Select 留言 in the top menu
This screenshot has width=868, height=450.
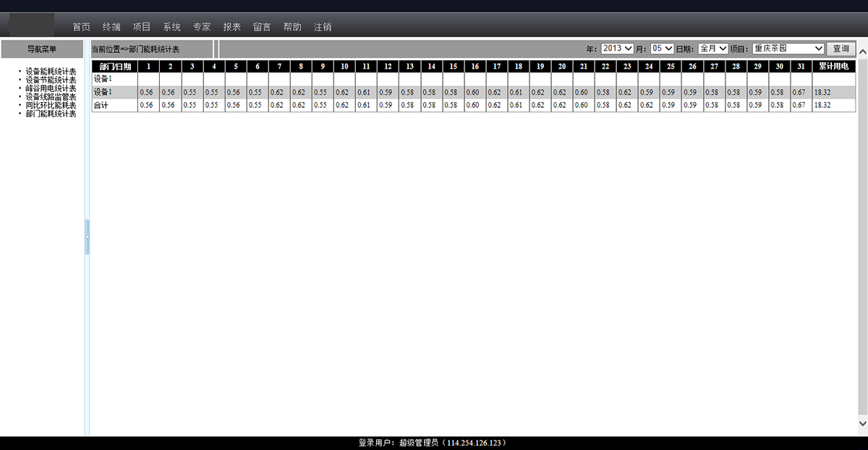[x=262, y=27]
